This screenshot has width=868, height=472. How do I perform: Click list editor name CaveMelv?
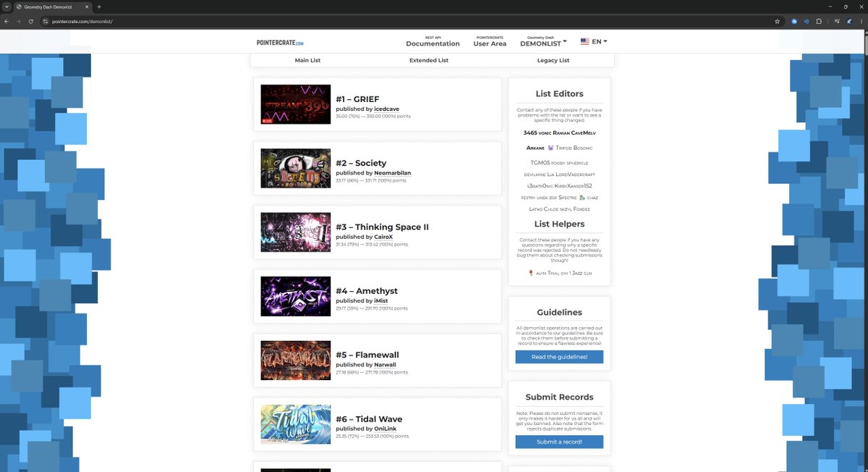point(584,133)
